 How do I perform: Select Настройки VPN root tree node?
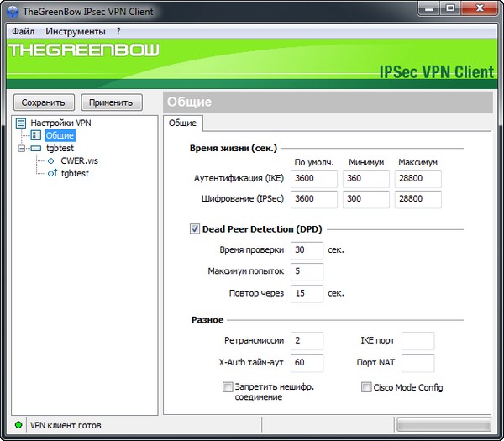click(60, 123)
